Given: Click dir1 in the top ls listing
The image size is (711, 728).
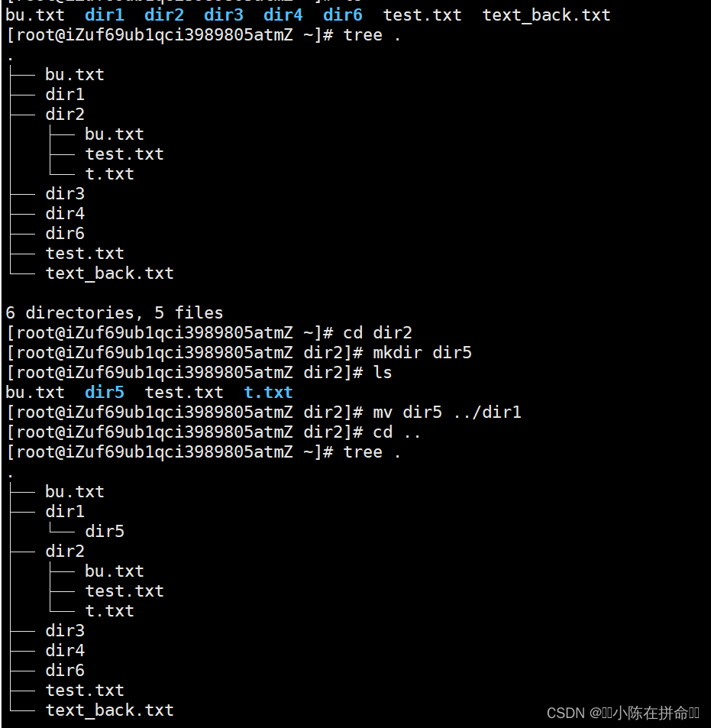Looking at the screenshot, I should coord(105,15).
